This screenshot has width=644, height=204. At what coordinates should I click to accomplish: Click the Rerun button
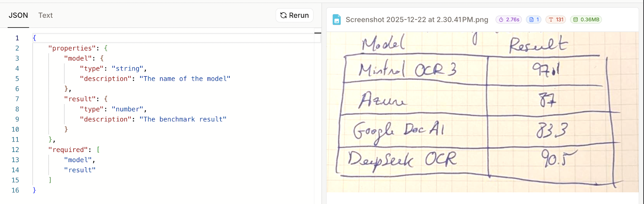coord(295,15)
